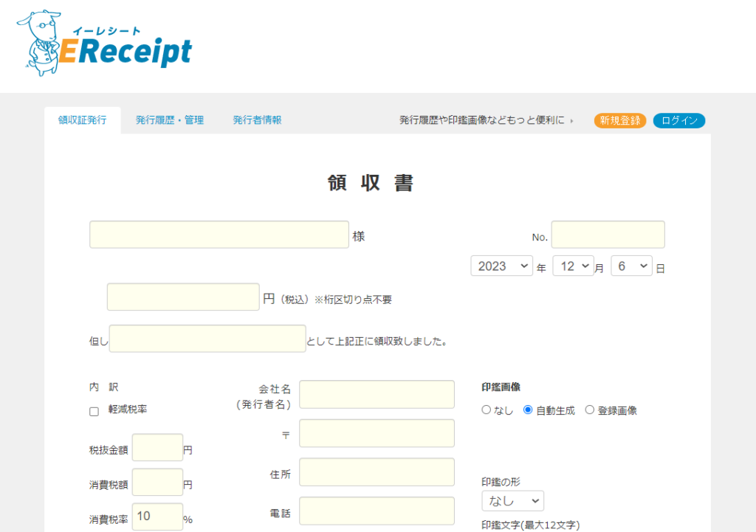Click the 発行履歴や印鑑画像などもっと便利に link

pyautogui.click(x=486, y=120)
